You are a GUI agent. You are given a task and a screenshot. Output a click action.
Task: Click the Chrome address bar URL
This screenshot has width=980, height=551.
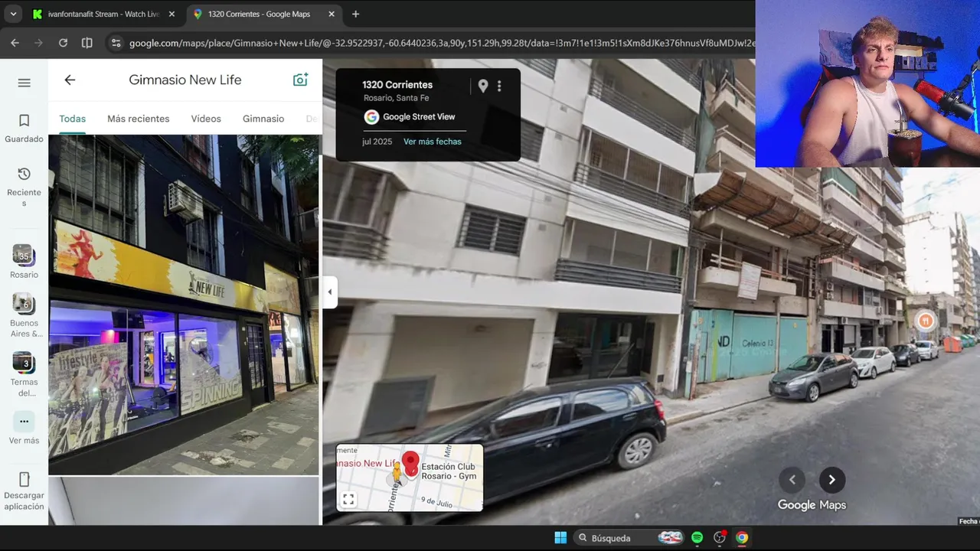click(x=442, y=43)
